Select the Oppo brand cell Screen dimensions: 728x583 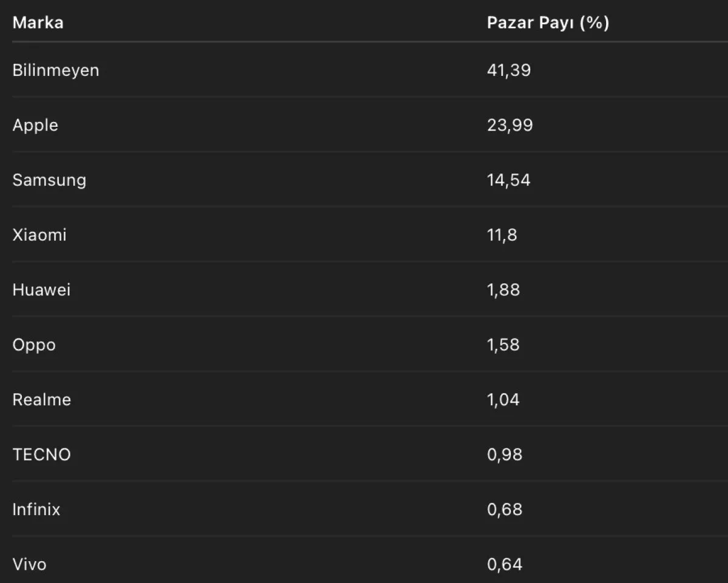point(34,345)
